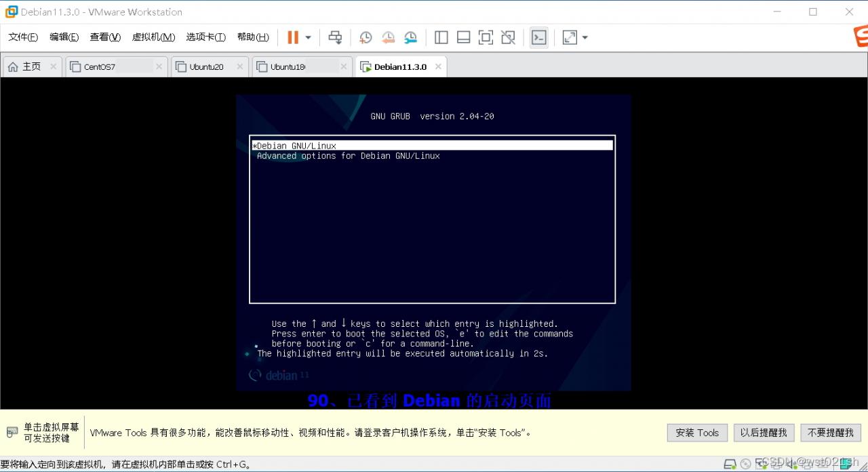The width and height of the screenshot is (868, 472).
Task: Revert the VM to previous snapshot
Action: (388, 37)
